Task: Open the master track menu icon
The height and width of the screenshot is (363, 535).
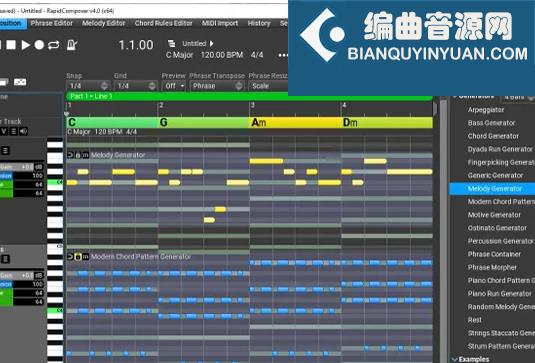Action: [x=13, y=131]
